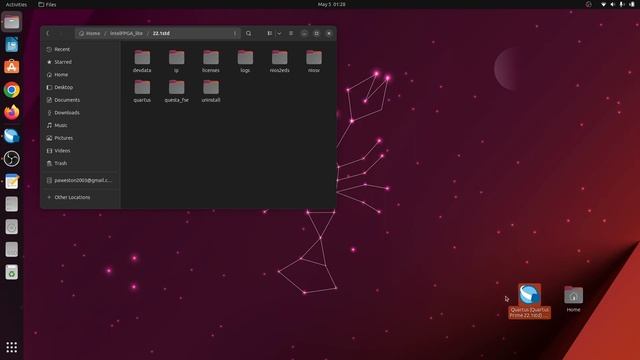
Task: Open Music in the Files sidebar
Action: click(80, 125)
